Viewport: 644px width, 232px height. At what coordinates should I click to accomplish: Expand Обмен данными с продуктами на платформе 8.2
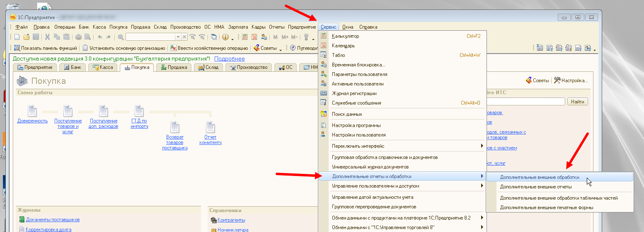click(x=482, y=217)
